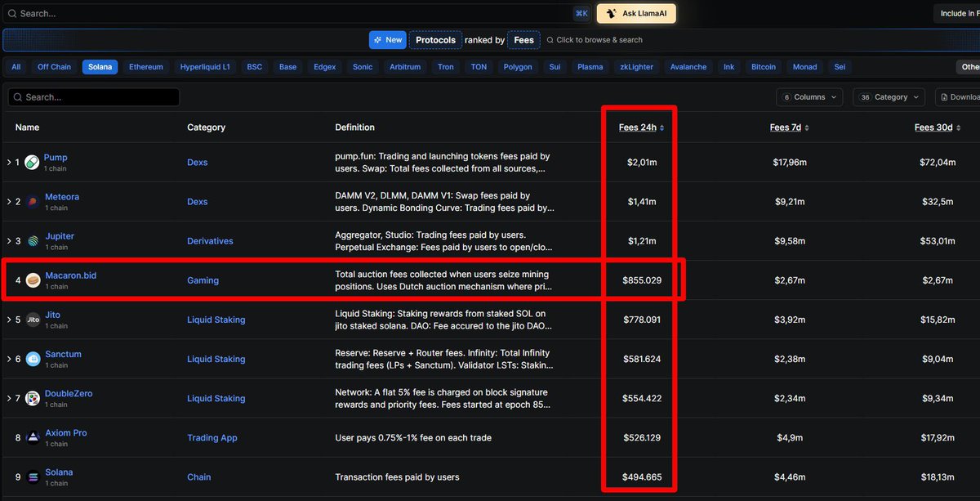Image resolution: width=980 pixels, height=501 pixels.
Task: Click the Jito protocol logo icon
Action: point(33,320)
